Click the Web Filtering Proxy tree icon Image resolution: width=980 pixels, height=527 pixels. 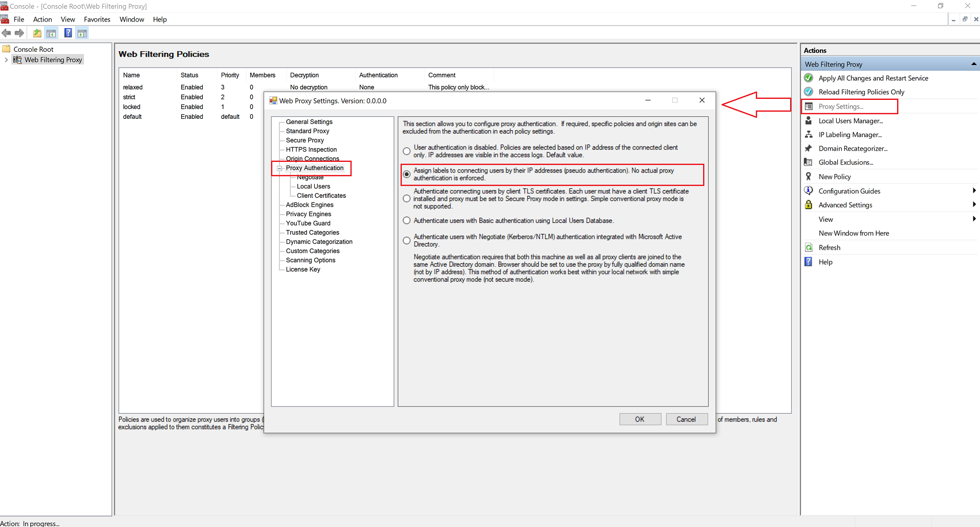click(17, 60)
